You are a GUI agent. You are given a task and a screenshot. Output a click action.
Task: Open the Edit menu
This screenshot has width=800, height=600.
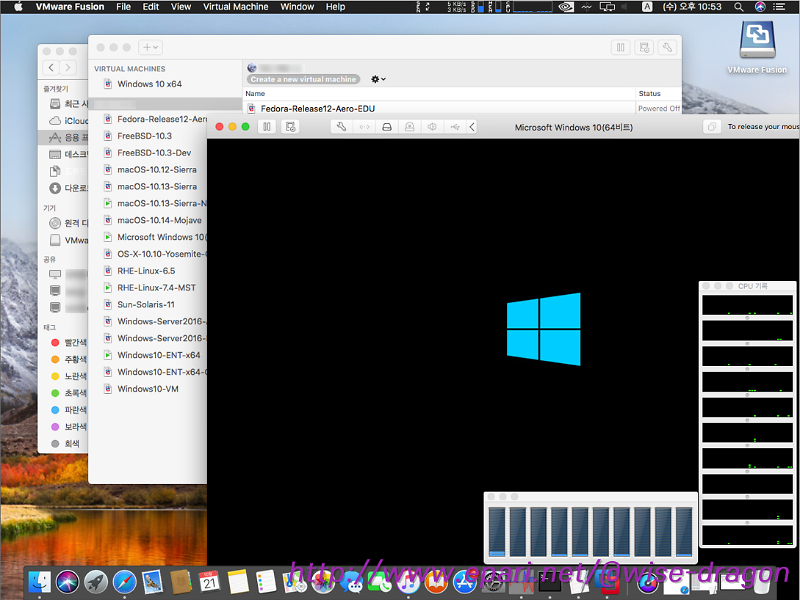tap(151, 7)
